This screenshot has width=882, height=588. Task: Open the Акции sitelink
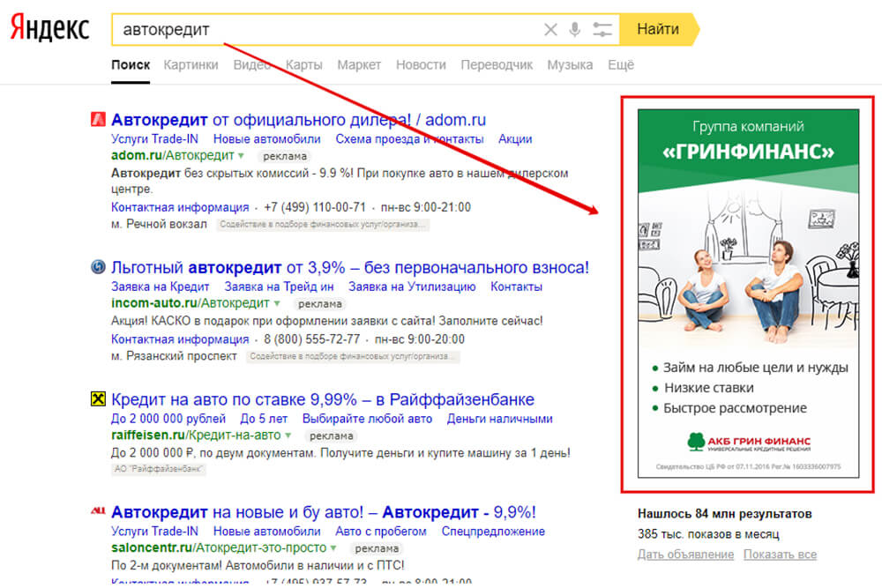tap(515, 139)
